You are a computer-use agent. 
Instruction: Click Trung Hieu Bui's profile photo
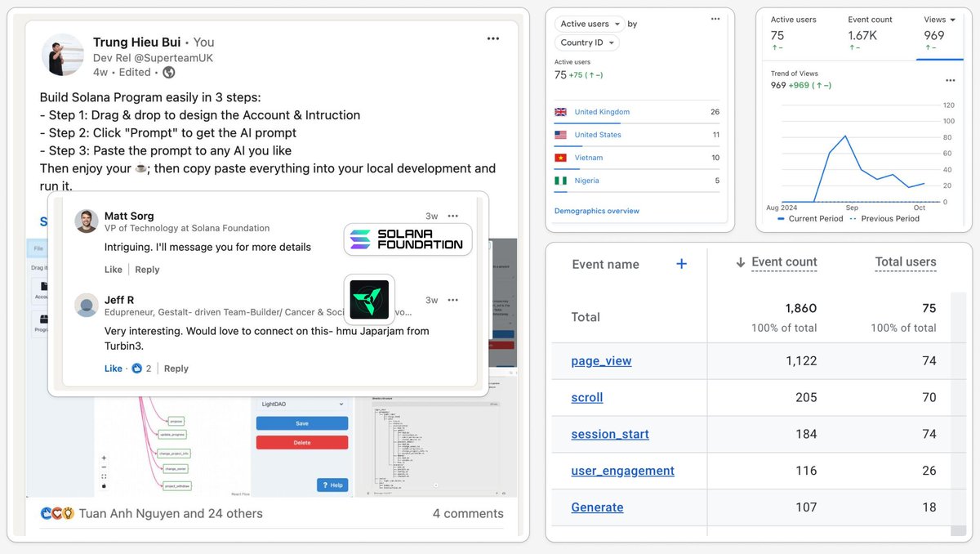[63, 55]
